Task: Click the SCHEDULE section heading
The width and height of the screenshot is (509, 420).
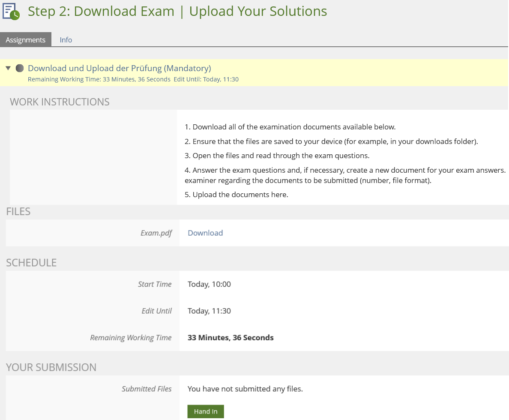Action: (31, 263)
